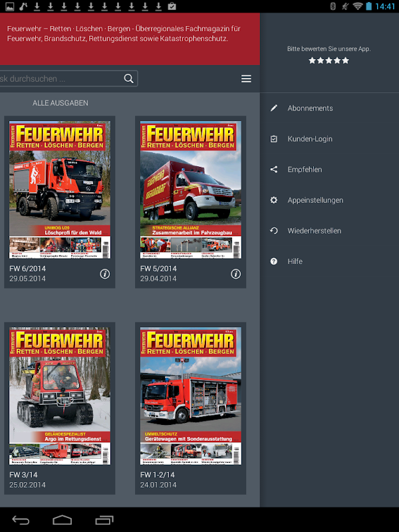Tap the restore icon beside Wiederherstellen
The height and width of the screenshot is (532, 399).
[274, 231]
